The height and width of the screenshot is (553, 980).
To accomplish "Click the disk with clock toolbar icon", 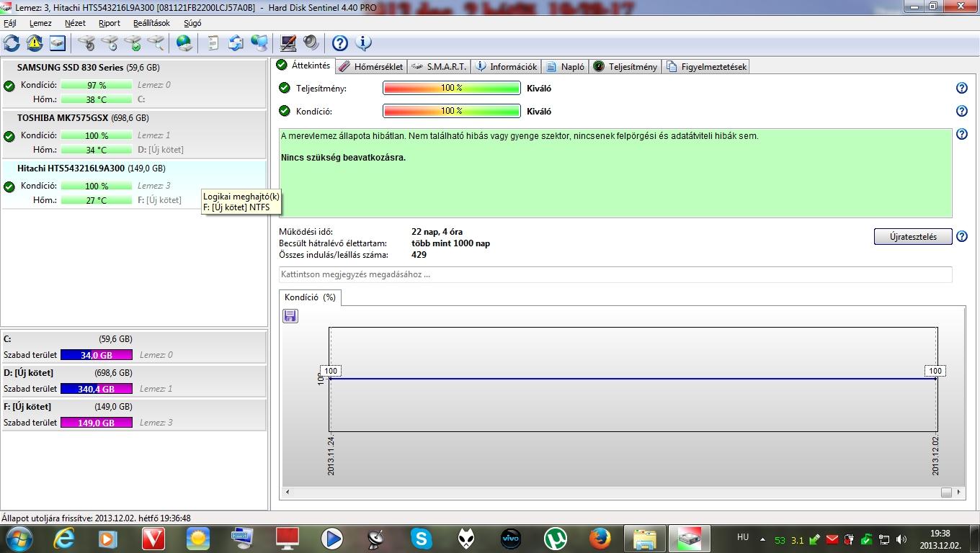I will pos(110,43).
